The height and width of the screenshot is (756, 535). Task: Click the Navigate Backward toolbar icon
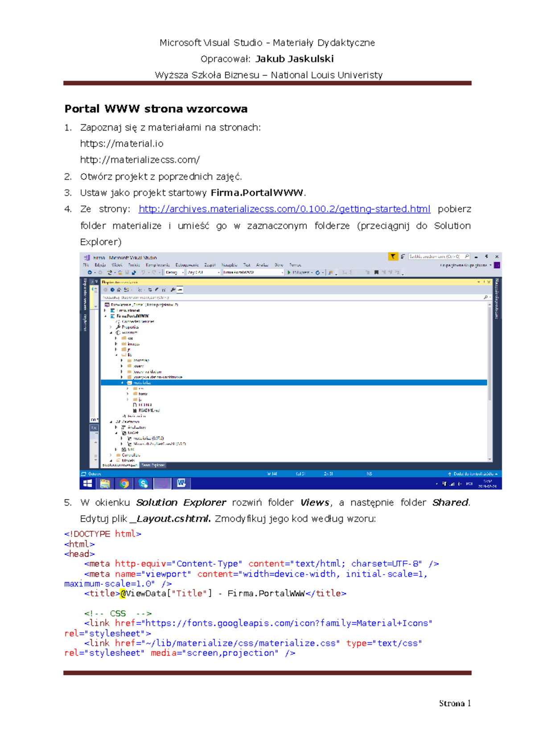click(x=90, y=272)
